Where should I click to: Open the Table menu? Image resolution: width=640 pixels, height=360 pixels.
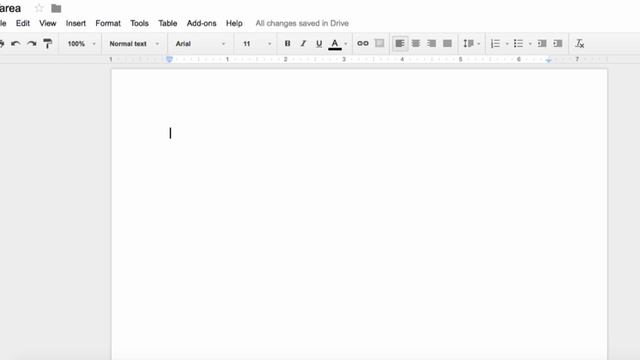pyautogui.click(x=168, y=23)
